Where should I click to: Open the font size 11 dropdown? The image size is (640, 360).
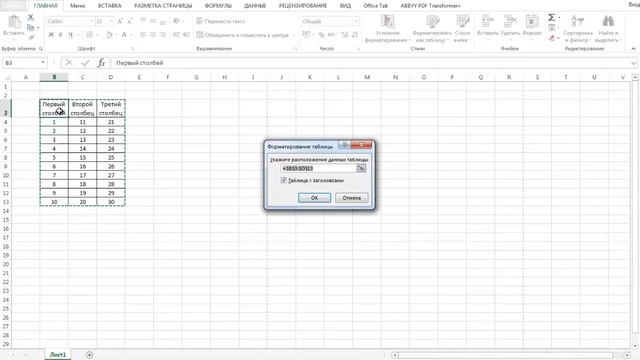pos(111,21)
